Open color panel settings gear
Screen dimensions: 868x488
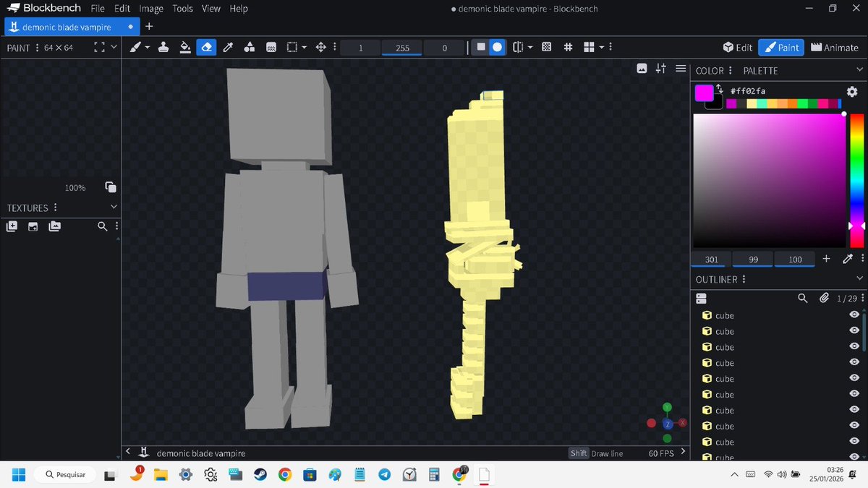pyautogui.click(x=852, y=92)
